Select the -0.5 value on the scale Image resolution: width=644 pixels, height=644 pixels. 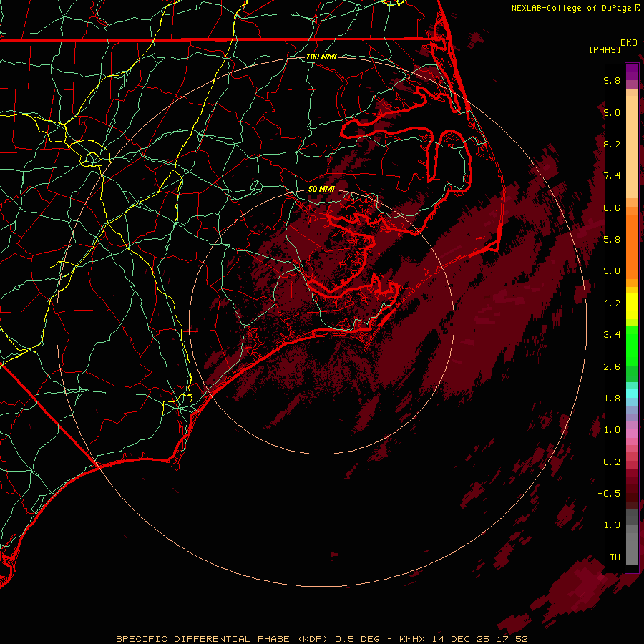point(609,493)
